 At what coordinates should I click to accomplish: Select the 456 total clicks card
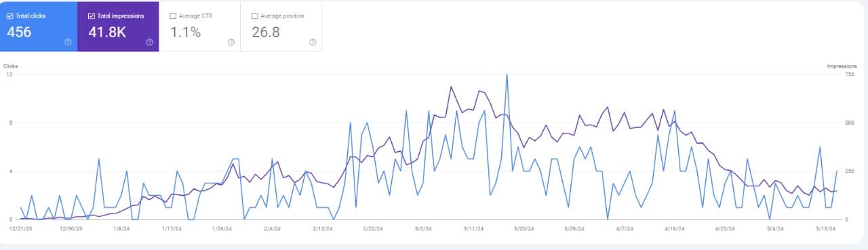click(x=39, y=26)
